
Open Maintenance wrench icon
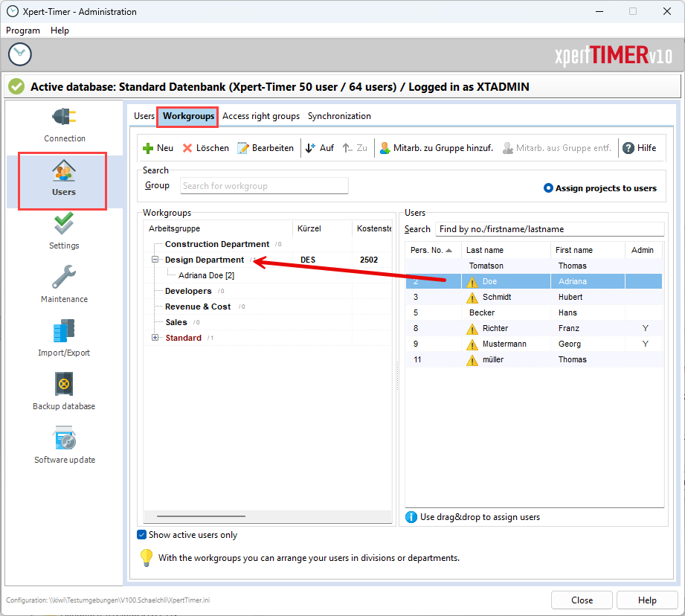coord(64,277)
